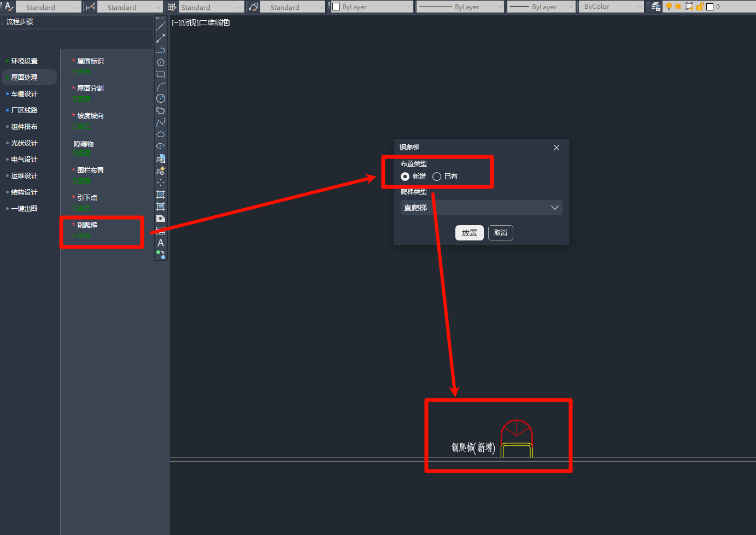Open the ByLayer color swatch dropdown
The width and height of the screenshot is (756, 535).
(372, 7)
